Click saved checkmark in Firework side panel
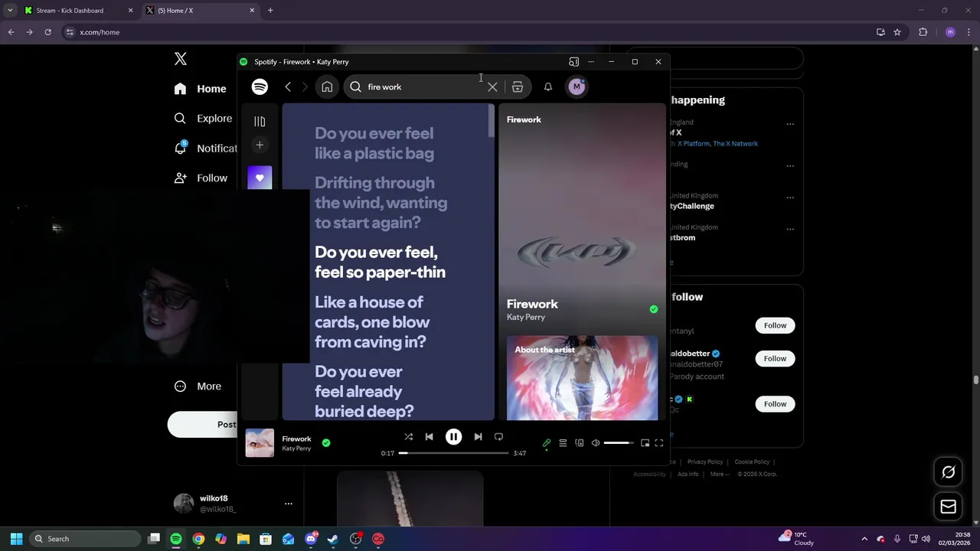980x551 pixels. 653,309
